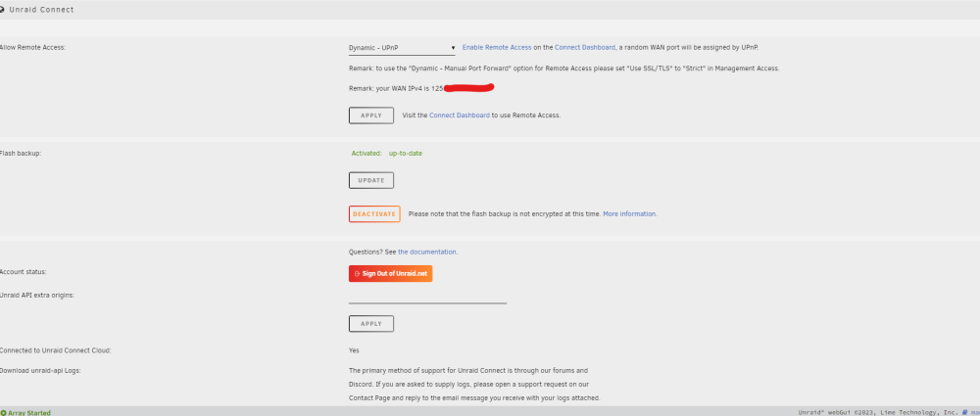Open the Allow Remote Access dropdown

click(x=402, y=47)
